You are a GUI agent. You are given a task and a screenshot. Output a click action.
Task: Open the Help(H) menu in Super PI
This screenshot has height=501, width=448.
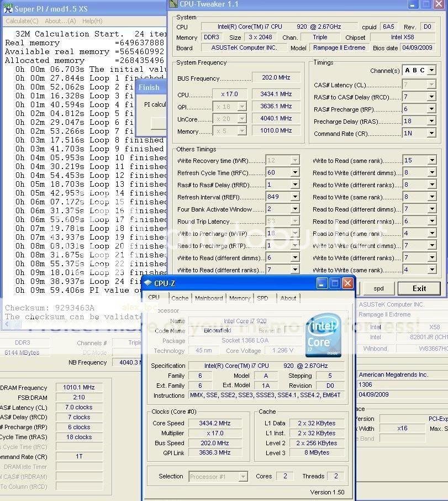pos(92,21)
